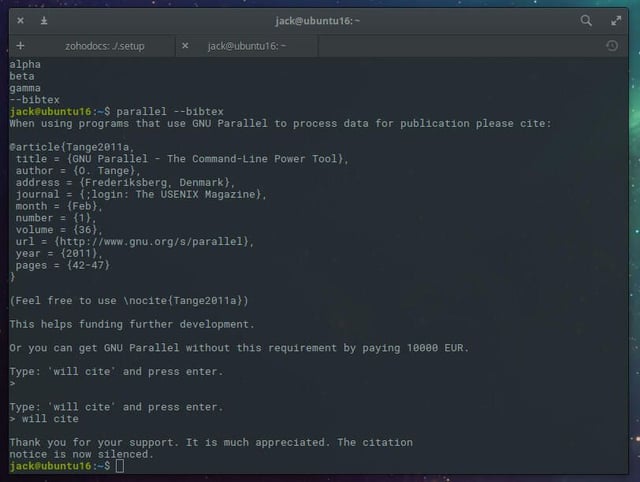Click the '@article{Tange2011a,' line
640x482 pixels.
tap(72, 147)
